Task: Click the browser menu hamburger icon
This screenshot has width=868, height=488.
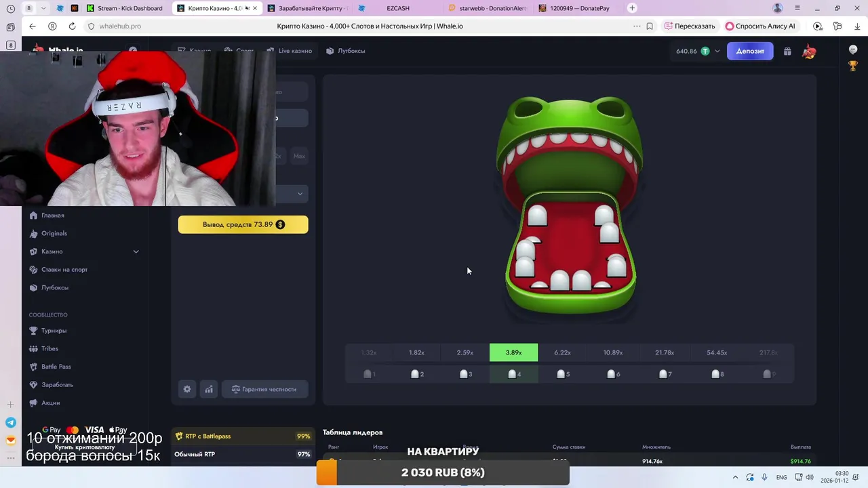Action: (797, 8)
